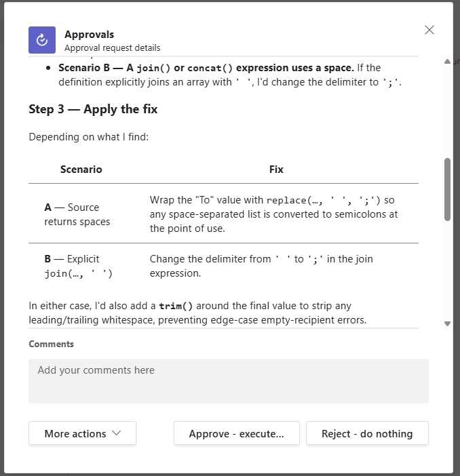Click the Approvals app icon
The height and width of the screenshot is (476, 460).
[42, 40]
